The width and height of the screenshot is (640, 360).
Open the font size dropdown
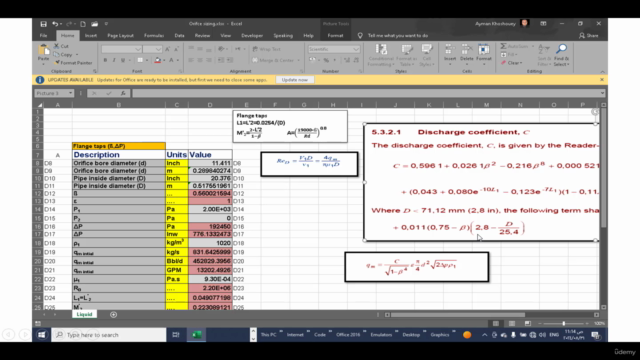(158, 49)
